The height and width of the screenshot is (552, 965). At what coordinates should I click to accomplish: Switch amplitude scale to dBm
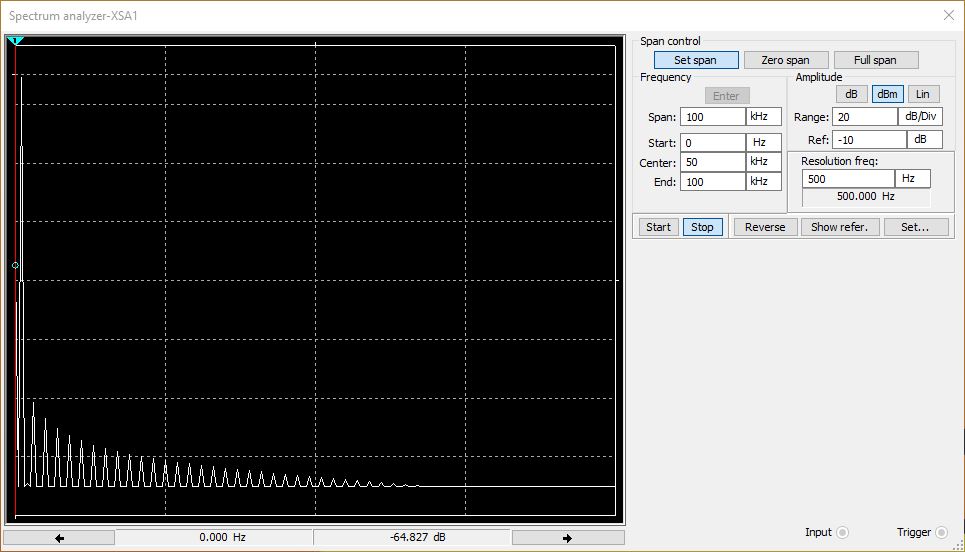887,94
